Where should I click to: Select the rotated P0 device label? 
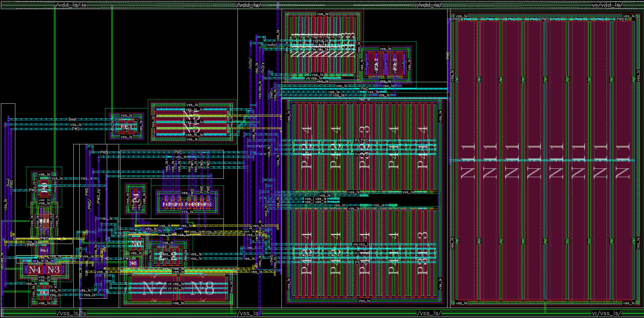point(44,187)
